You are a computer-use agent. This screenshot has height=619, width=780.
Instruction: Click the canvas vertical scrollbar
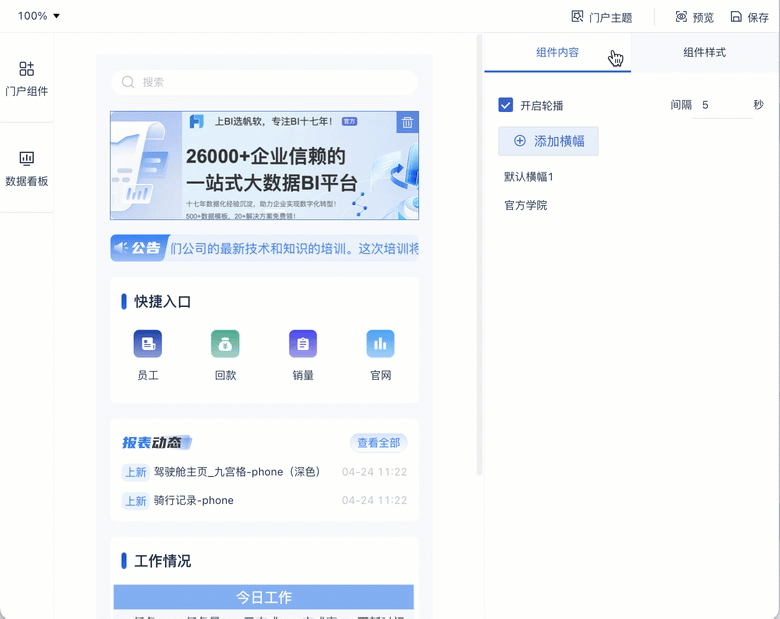point(479,254)
